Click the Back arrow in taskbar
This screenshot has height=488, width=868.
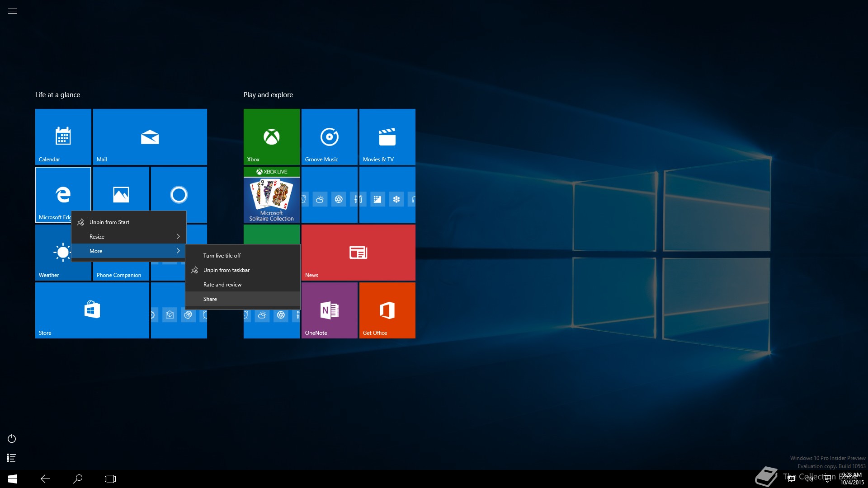(45, 479)
